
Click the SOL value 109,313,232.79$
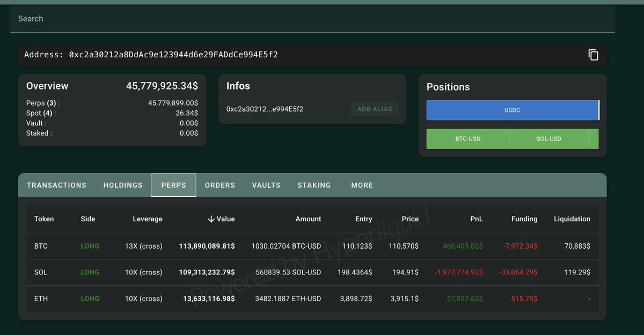(207, 272)
